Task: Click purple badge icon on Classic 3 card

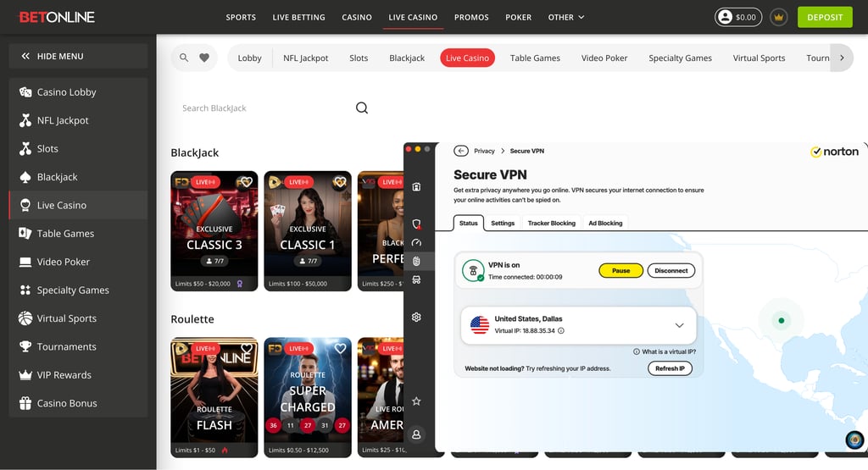Action: [240, 284]
